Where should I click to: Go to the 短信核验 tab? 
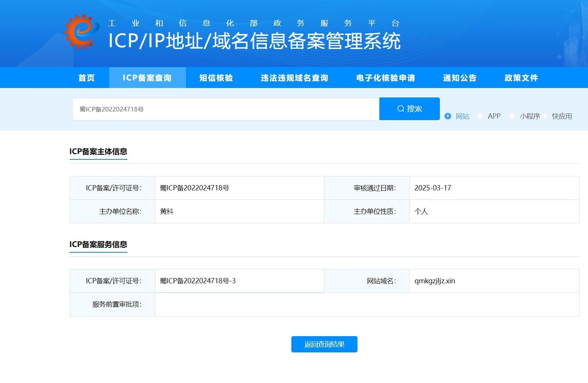pos(216,78)
